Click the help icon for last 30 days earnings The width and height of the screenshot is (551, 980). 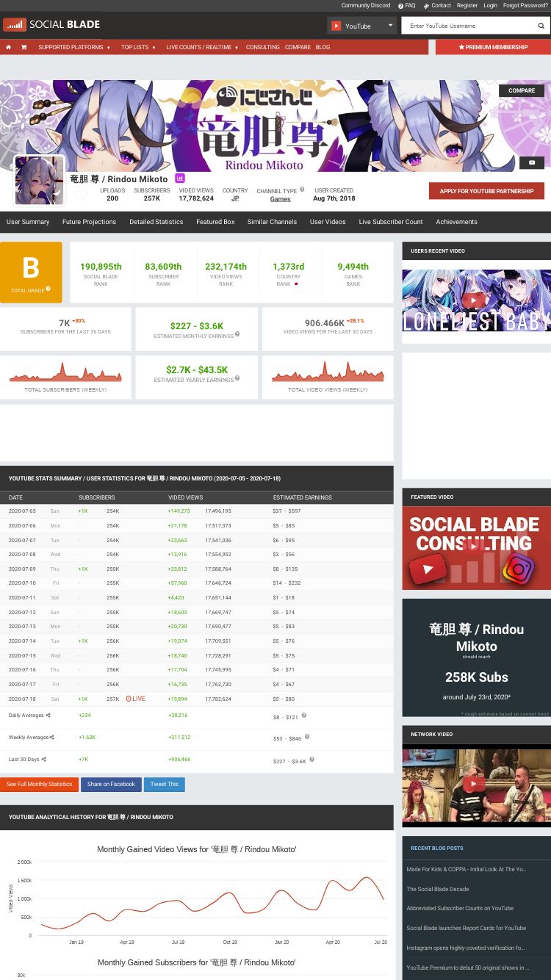click(311, 759)
